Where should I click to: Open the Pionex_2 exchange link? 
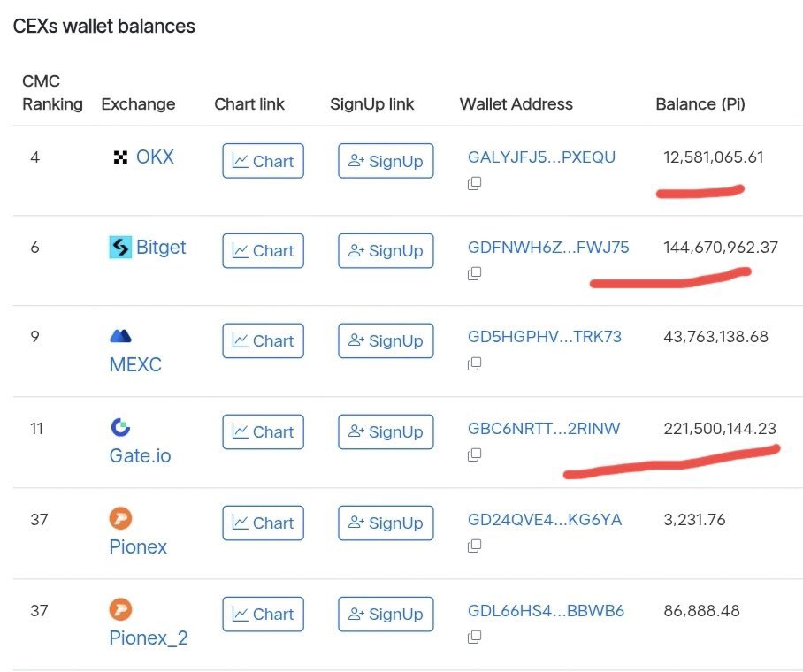(x=149, y=638)
